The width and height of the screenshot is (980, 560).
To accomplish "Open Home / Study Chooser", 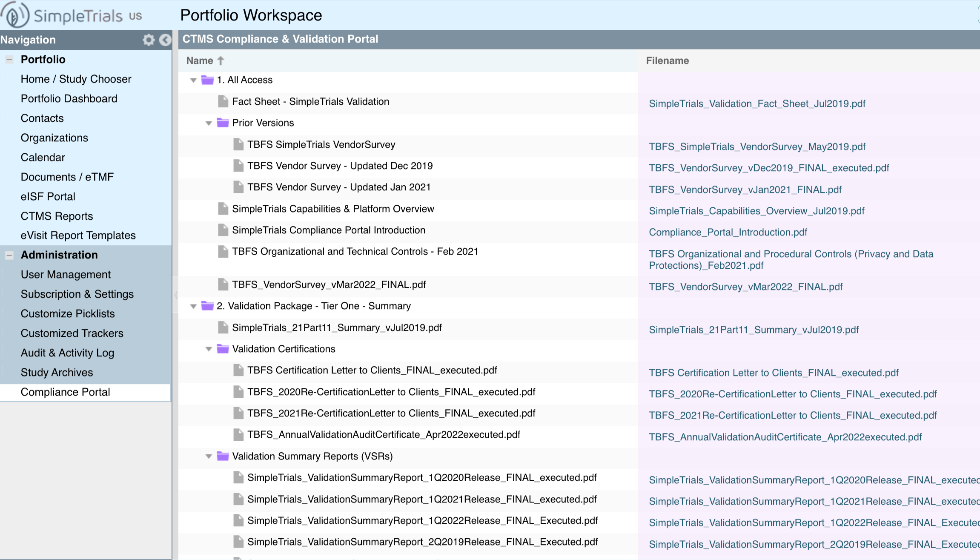I will pyautogui.click(x=76, y=79).
